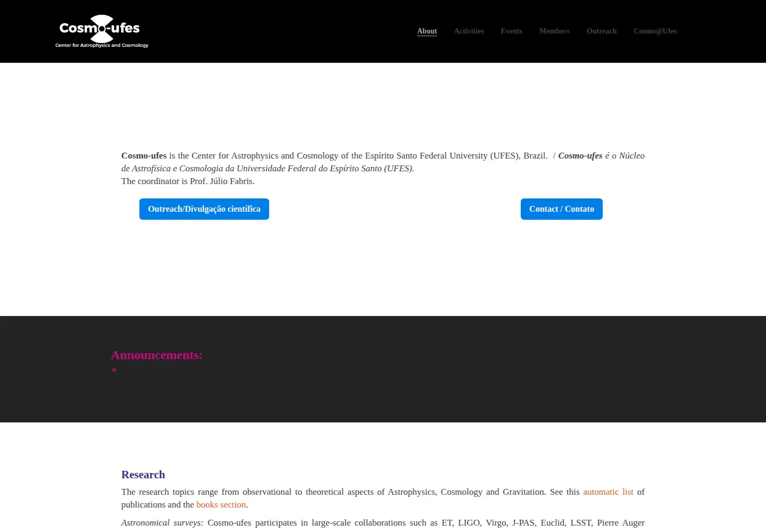Viewport: 766px width, 532px height.
Task: Follow the 'automatic list' publications link
Action: pyautogui.click(x=608, y=492)
